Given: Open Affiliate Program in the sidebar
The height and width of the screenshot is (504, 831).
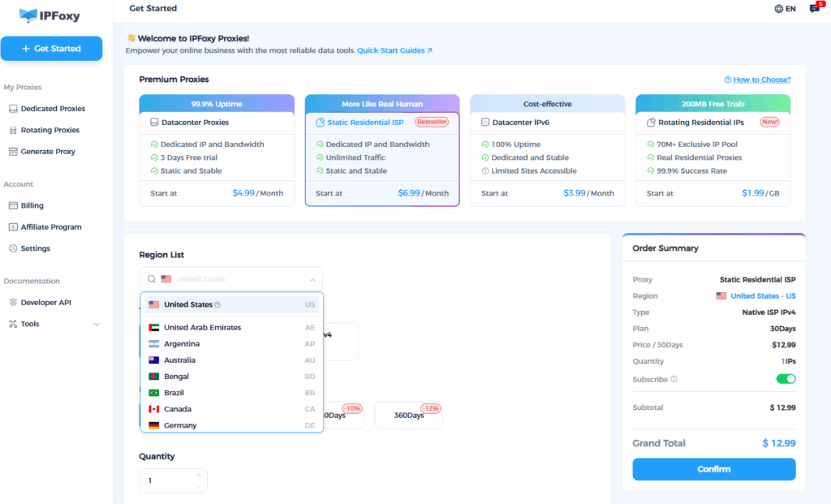Looking at the screenshot, I should click(x=50, y=227).
